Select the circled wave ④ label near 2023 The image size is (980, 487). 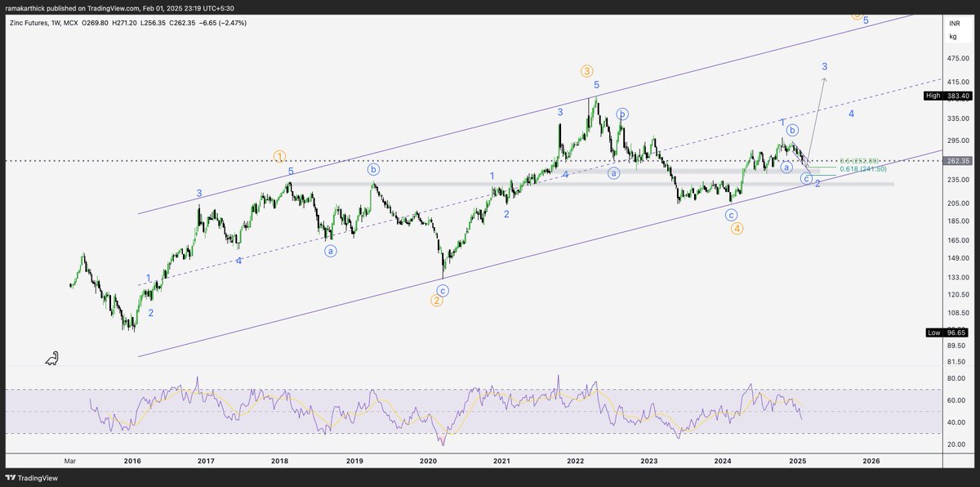tap(736, 229)
